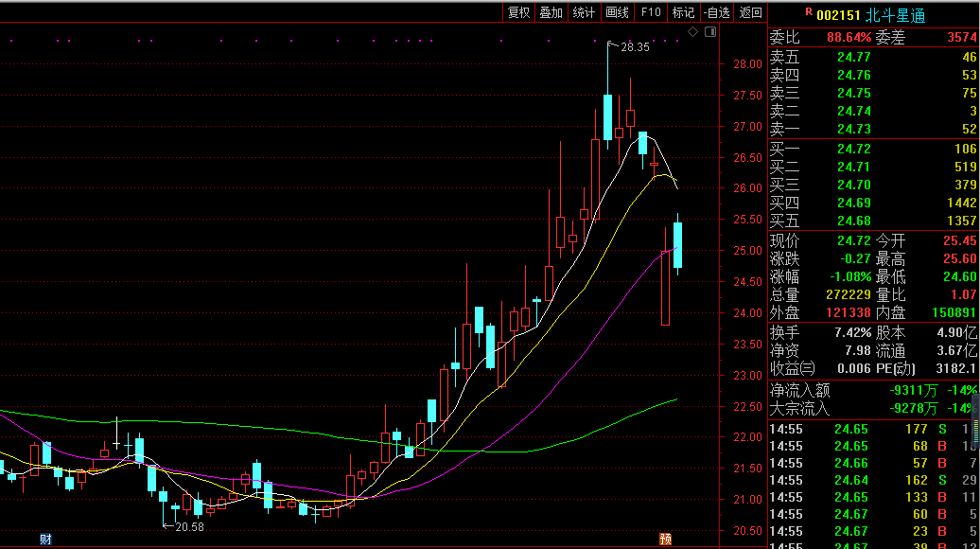Click stock code 002151
980x549 pixels.
[839, 15]
